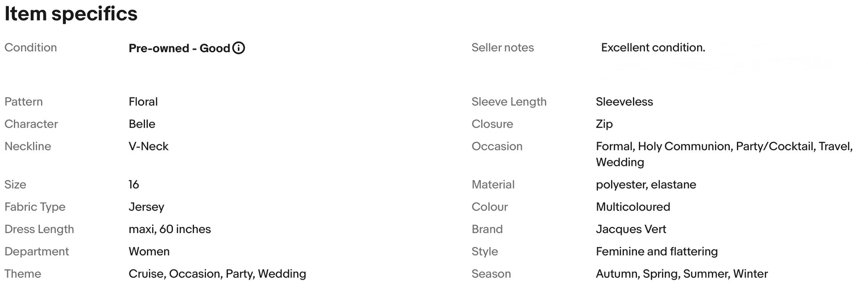Select the Excellent condition seller note
The height and width of the screenshot is (292, 868).
pos(653,48)
